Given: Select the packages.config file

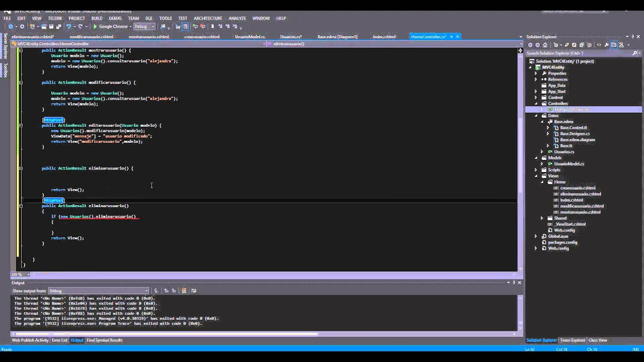Looking at the screenshot, I should tap(562, 242).
